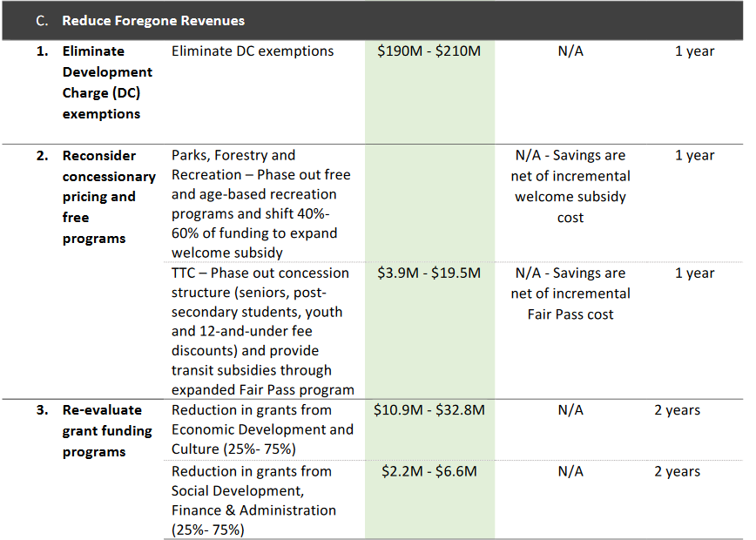This screenshot has height=540, width=756.
Task: Click Social Development, Finance & Administration grants text
Action: [x=254, y=500]
